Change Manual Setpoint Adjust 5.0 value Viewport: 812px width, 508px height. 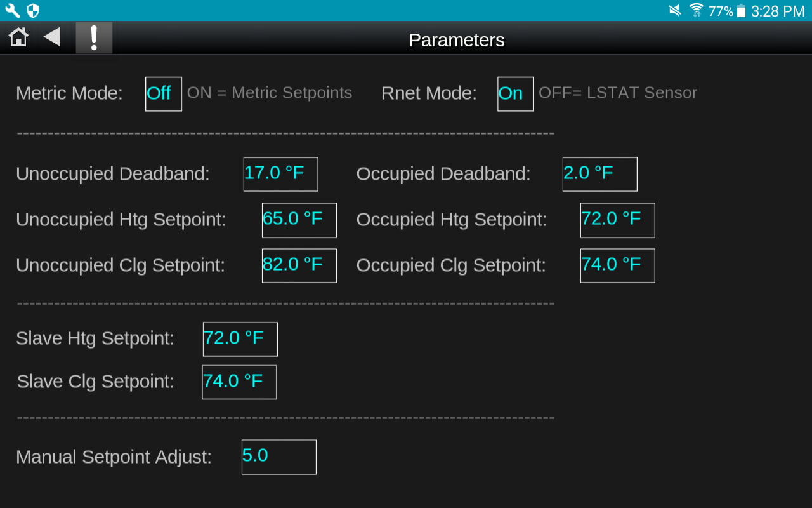(x=278, y=457)
